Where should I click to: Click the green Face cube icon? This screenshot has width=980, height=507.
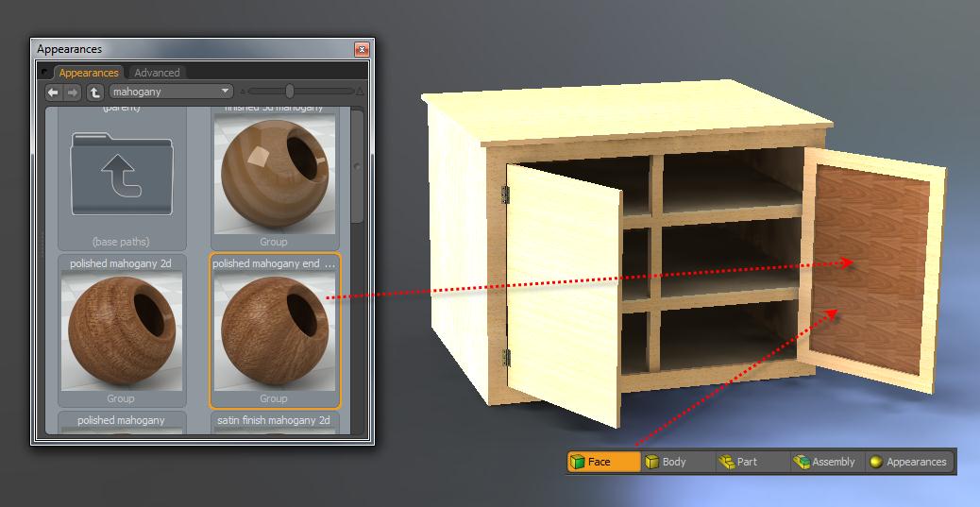[577, 462]
